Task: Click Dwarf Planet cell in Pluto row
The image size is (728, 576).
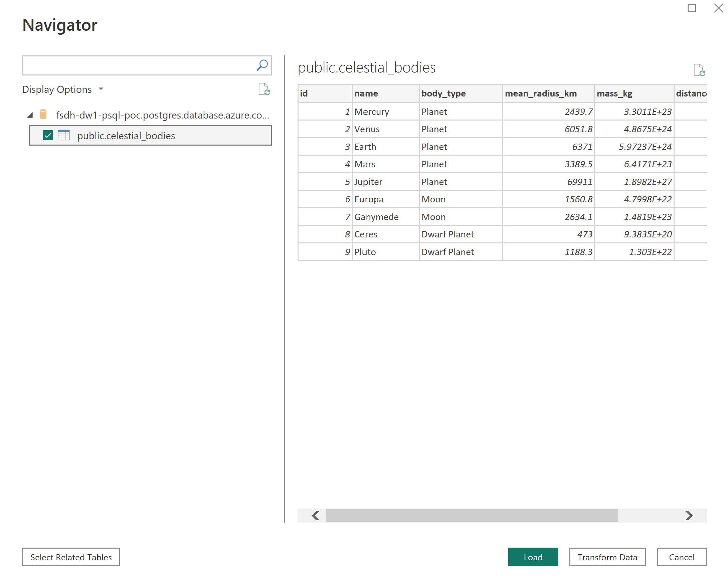Action: 461,252
